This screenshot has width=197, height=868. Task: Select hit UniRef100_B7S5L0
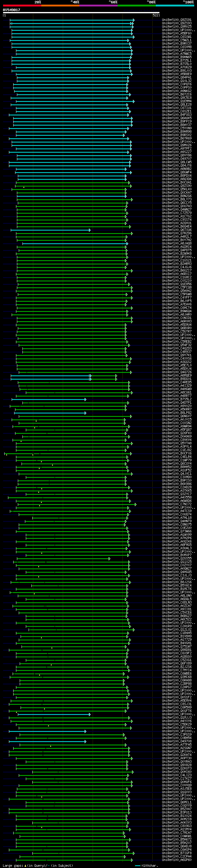177,64
